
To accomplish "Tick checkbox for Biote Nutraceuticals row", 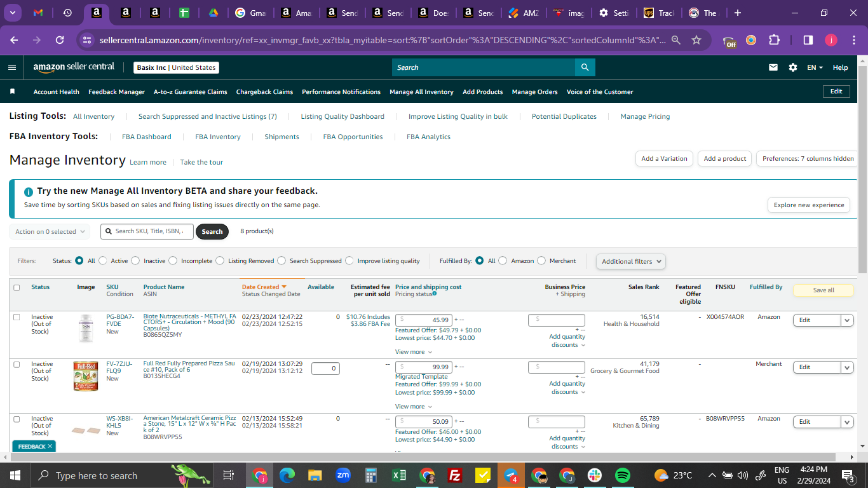I will (x=17, y=317).
